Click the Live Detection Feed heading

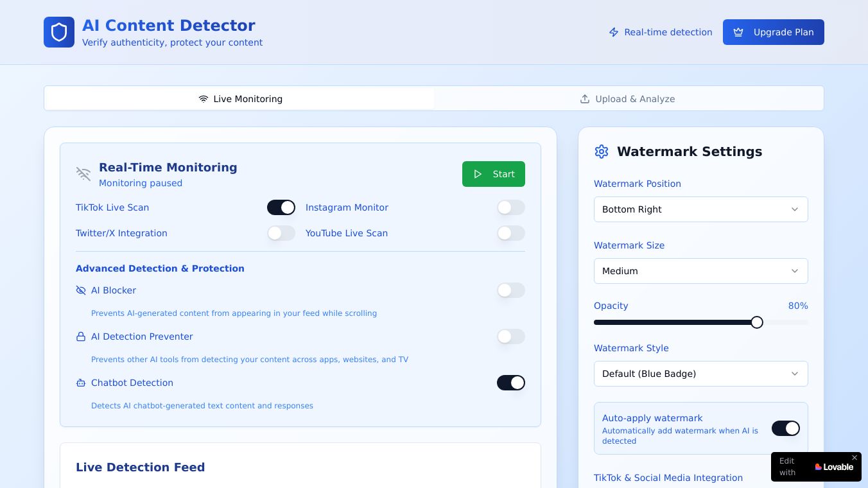pos(141,467)
